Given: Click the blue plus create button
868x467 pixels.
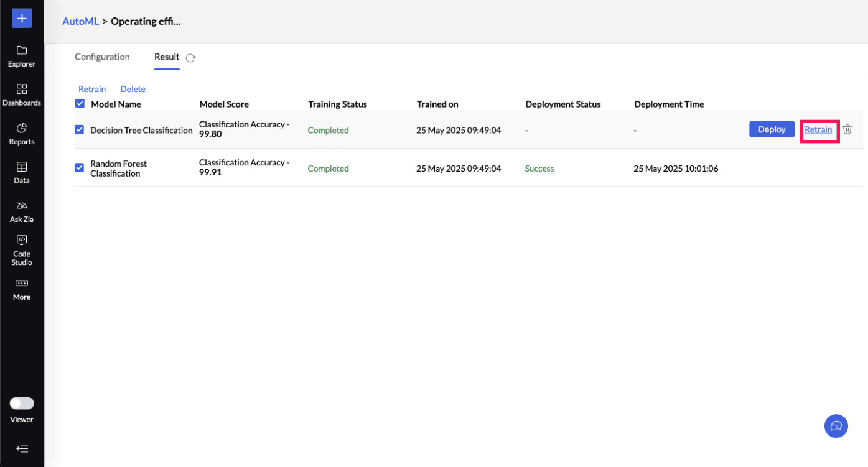Looking at the screenshot, I should coord(22,19).
